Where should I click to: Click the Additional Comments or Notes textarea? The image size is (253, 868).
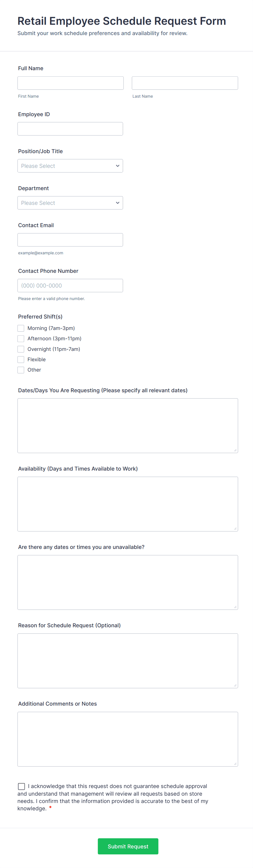tap(128, 739)
